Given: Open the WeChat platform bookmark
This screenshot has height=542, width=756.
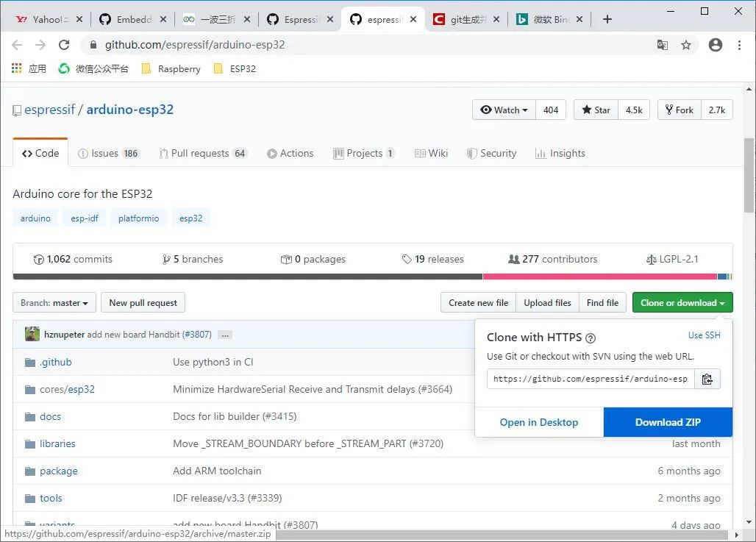Looking at the screenshot, I should click(93, 68).
